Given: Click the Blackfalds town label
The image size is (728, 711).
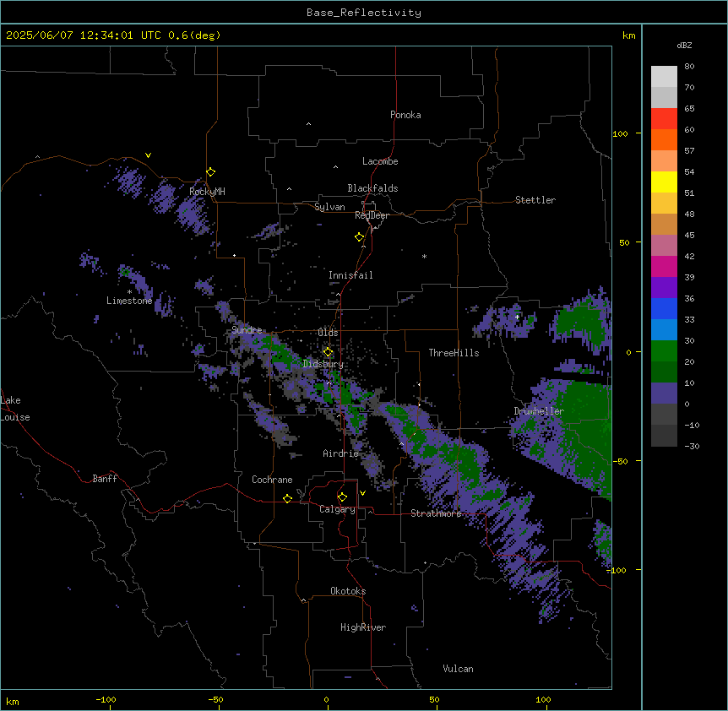Looking at the screenshot, I should click(x=372, y=188).
